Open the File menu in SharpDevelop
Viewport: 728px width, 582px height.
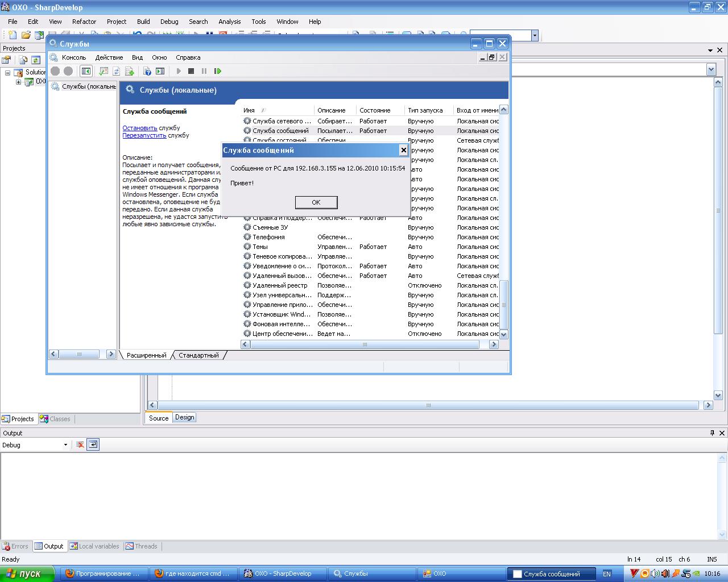(13, 22)
